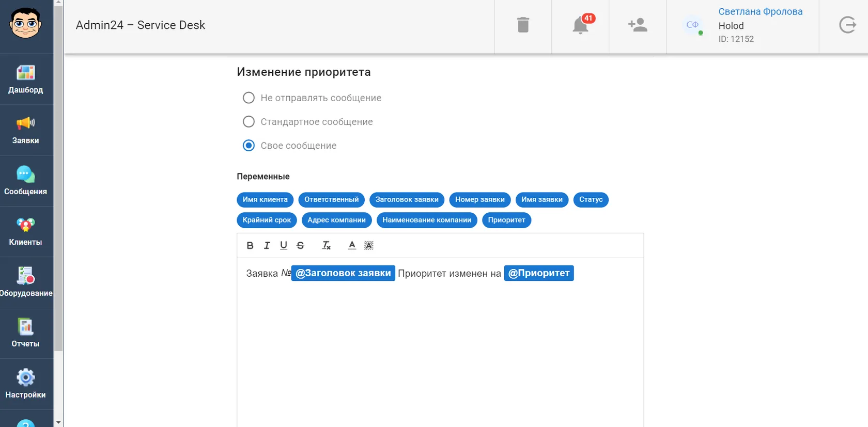868x427 pixels.
Task: Click the @Приоритет tag in message
Action: 539,273
